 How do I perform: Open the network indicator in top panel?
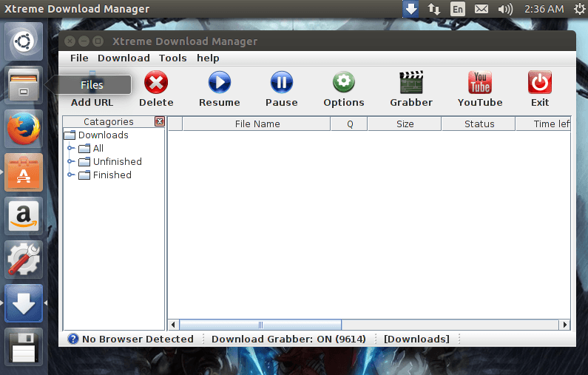pos(434,9)
